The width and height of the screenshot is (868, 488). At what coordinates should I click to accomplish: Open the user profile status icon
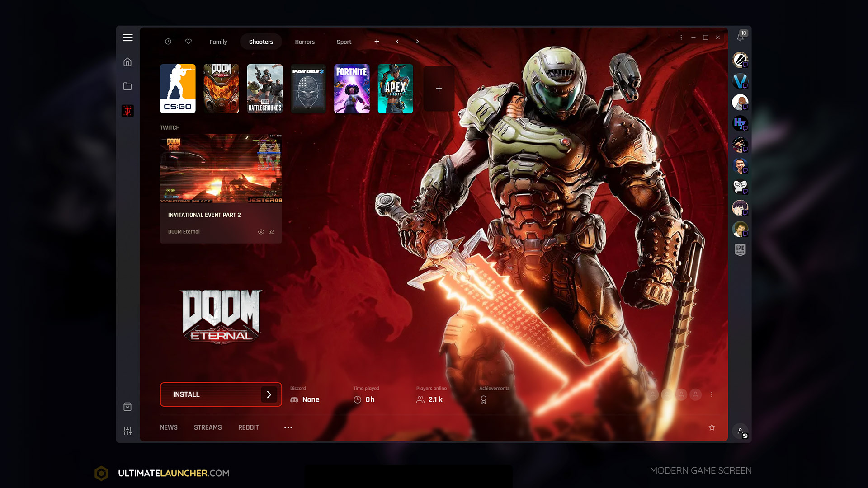[x=741, y=432]
